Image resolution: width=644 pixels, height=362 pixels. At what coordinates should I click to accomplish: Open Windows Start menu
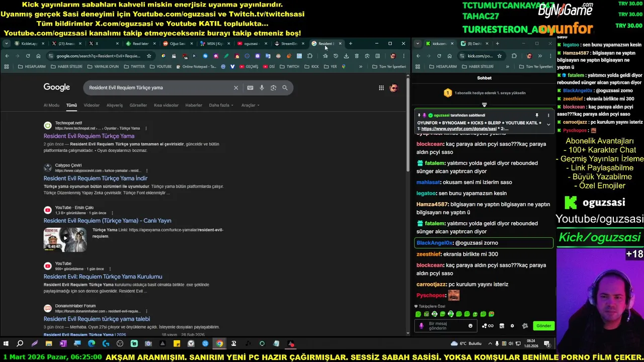click(6, 344)
